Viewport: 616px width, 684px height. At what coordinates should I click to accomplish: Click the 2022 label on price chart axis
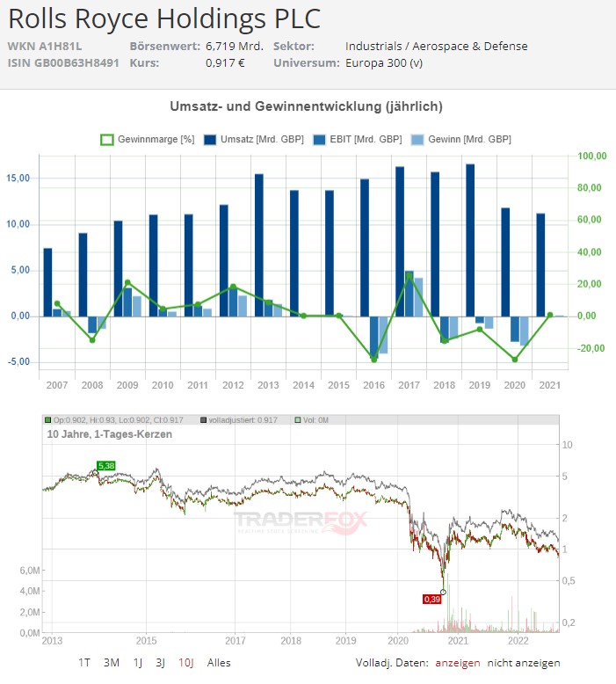[x=518, y=641]
